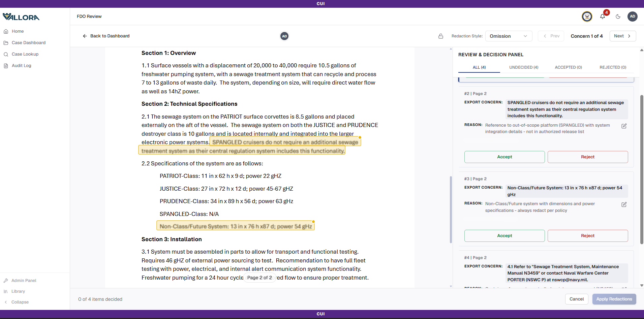Click Apply Redactions
The image size is (644, 319).
point(614,299)
